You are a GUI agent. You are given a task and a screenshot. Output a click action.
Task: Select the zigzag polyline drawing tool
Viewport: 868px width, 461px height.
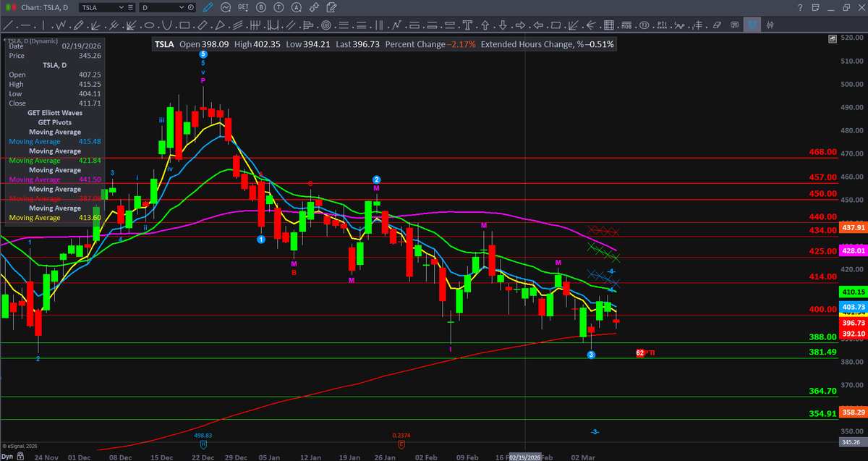pos(61,25)
